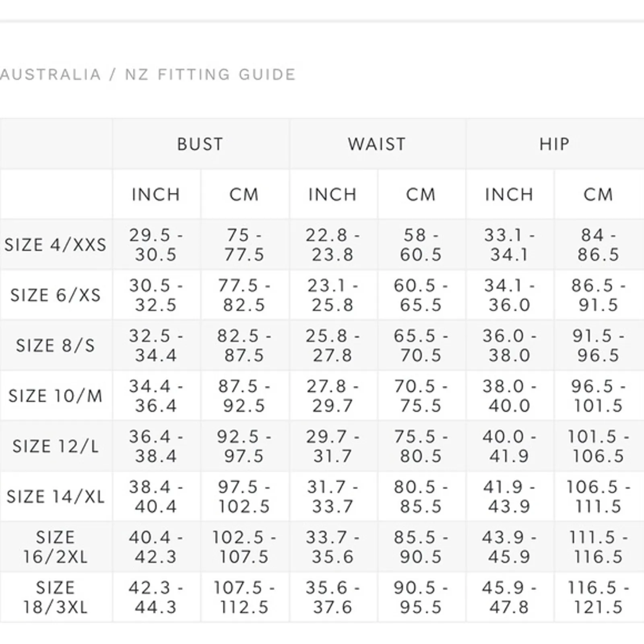Click the 38.0 - 40.0 hip inch cell
Screen dimensions: 644x644
509,396
